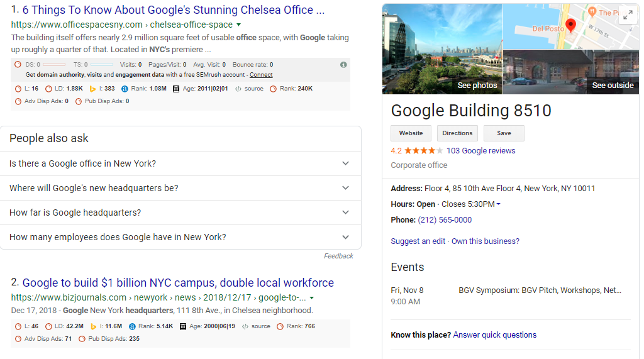Expand the hours dropdown next to Closes 5:30PM

(498, 204)
